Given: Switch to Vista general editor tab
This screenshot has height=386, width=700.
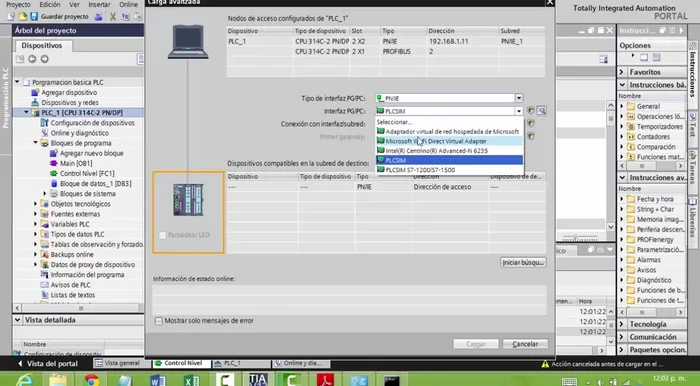Looking at the screenshot, I should coord(121,364).
